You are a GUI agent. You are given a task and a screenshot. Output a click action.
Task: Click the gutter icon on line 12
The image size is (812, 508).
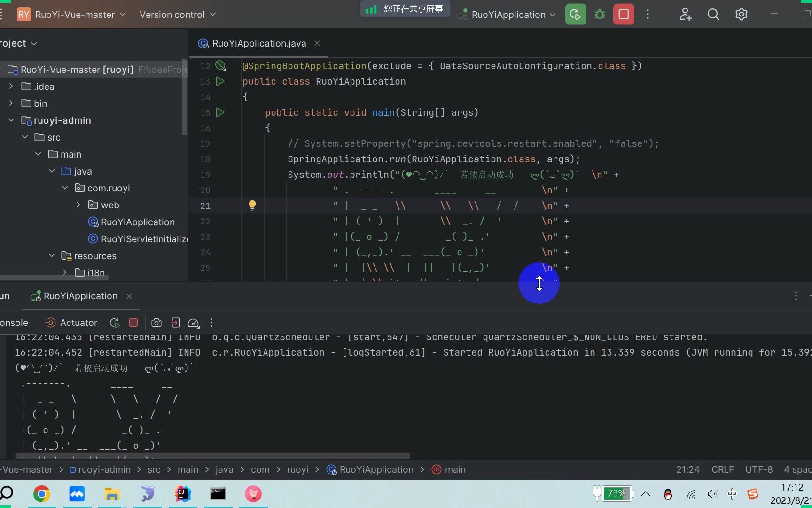point(220,65)
